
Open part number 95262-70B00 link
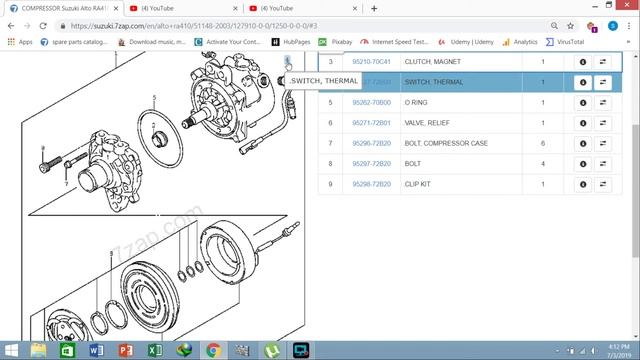371,102
